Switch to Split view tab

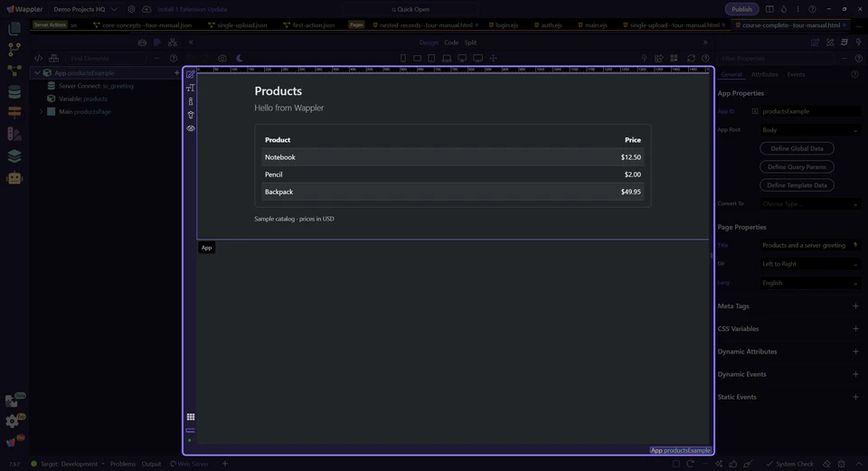click(470, 42)
